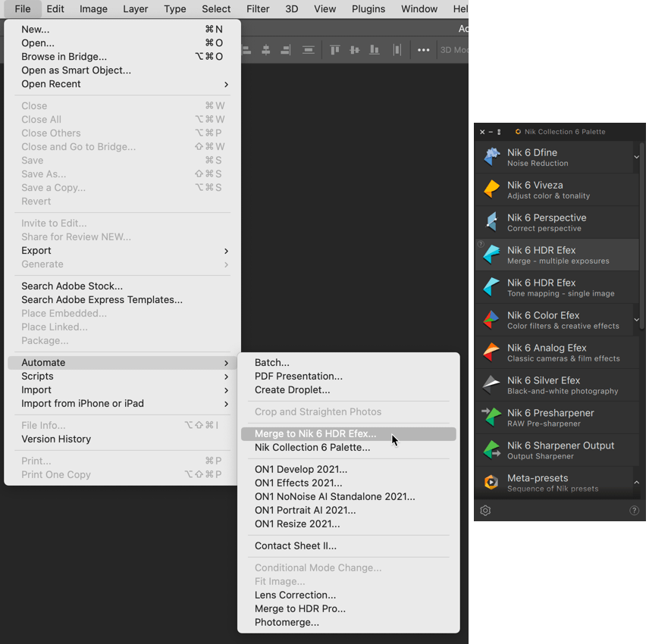
Task: Choose New... from the File menu
Action: click(x=123, y=30)
